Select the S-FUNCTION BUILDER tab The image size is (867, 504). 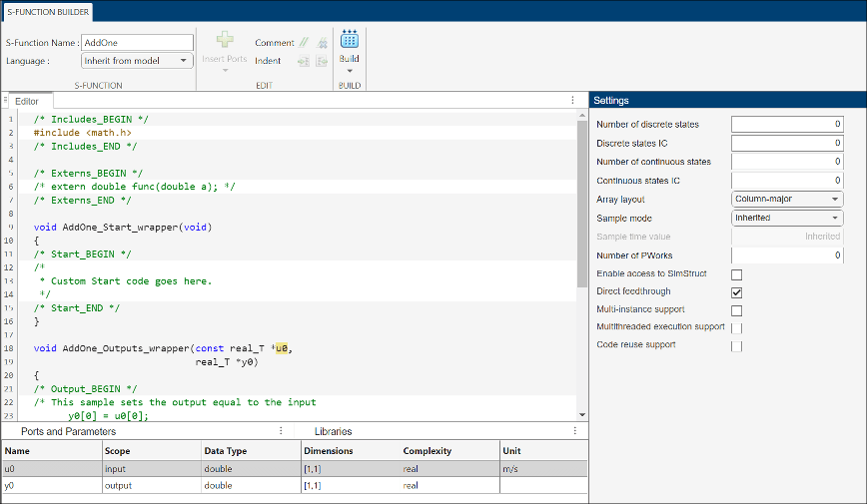[48, 12]
